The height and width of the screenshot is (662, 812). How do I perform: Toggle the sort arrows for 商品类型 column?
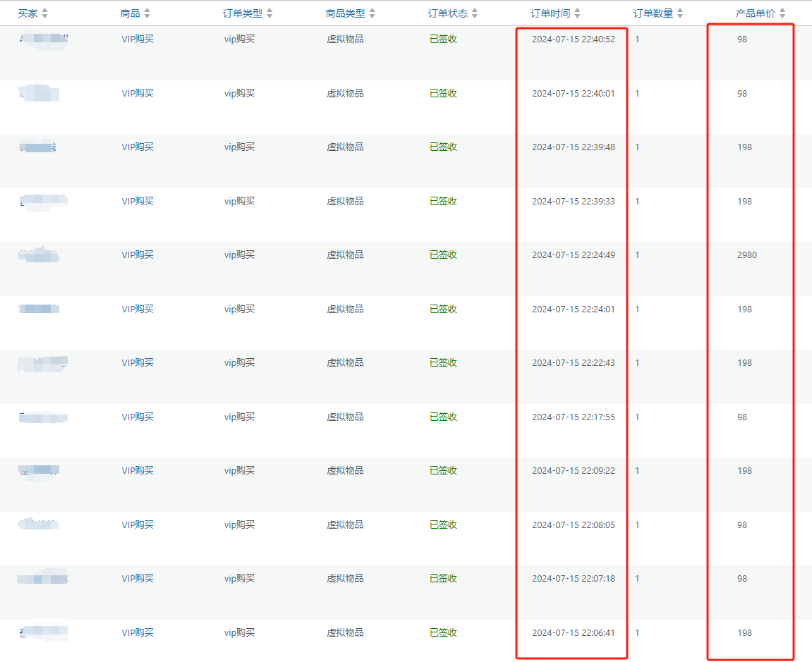click(x=372, y=13)
